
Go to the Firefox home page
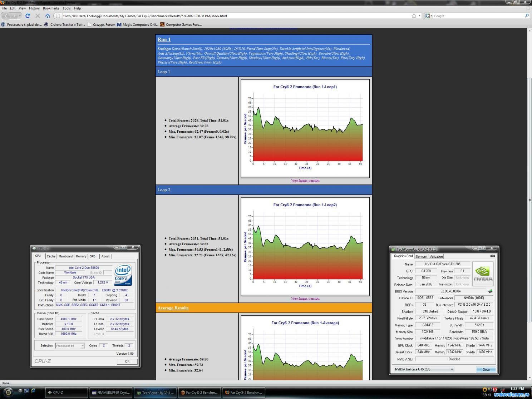[x=48, y=16]
